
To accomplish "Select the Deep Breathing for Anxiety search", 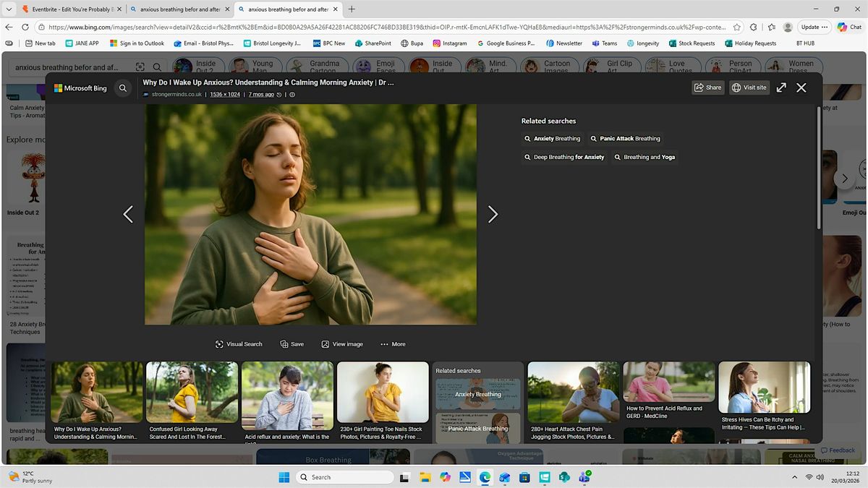I will coord(563,157).
